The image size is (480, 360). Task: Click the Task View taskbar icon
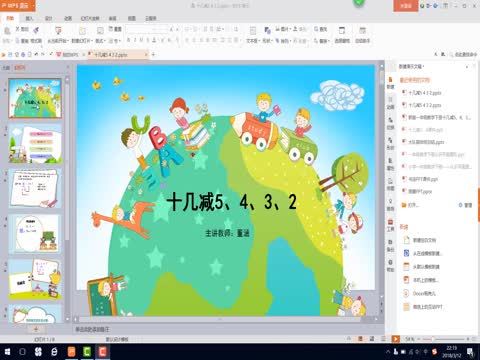click(x=22, y=352)
